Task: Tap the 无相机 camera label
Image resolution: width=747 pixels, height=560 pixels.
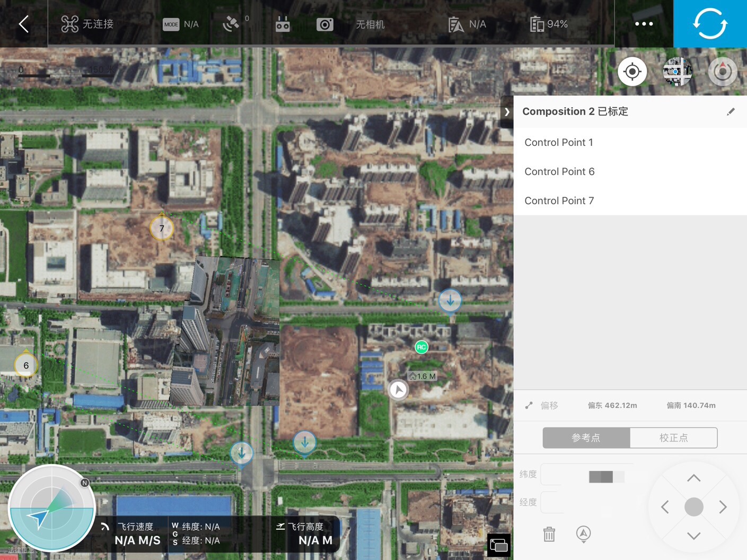Action: click(x=370, y=24)
